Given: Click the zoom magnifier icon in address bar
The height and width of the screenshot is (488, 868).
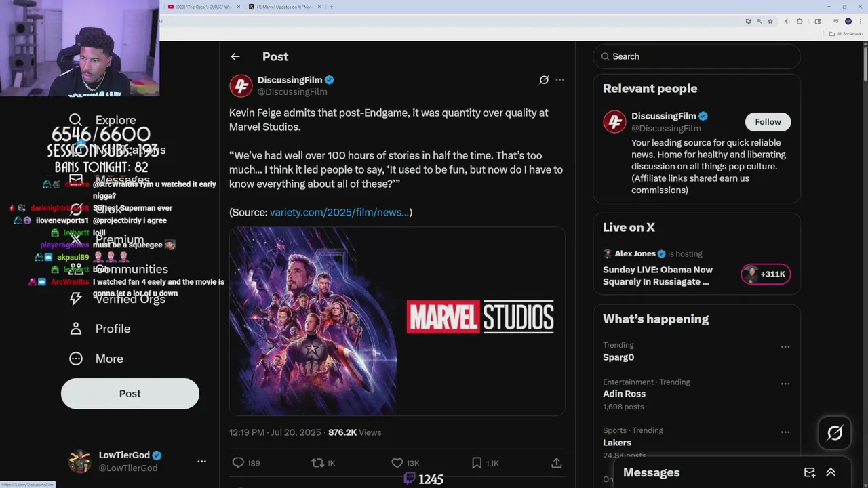Looking at the screenshot, I should [x=759, y=22].
